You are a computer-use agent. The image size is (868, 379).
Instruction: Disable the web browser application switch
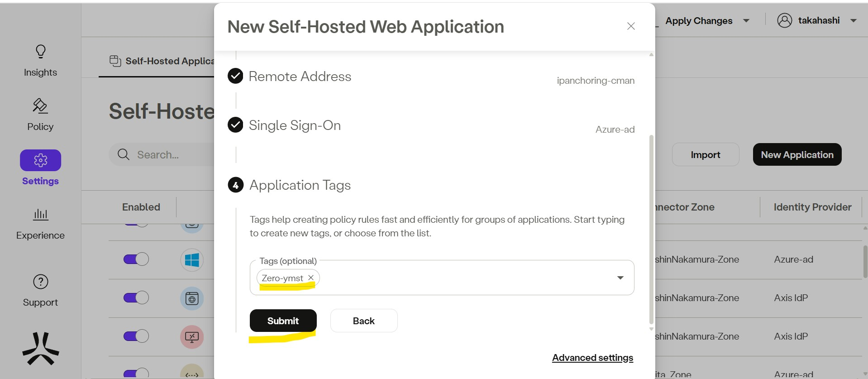coord(136,297)
